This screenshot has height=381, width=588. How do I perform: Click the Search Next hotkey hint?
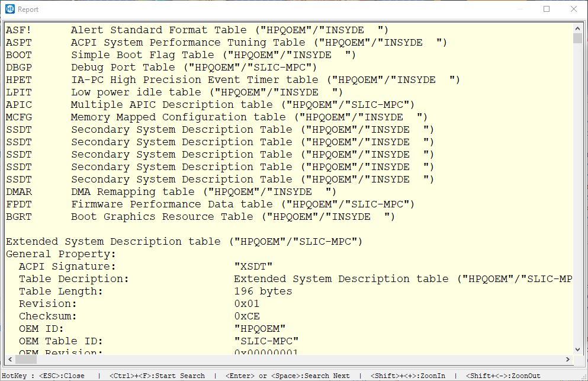(287, 376)
